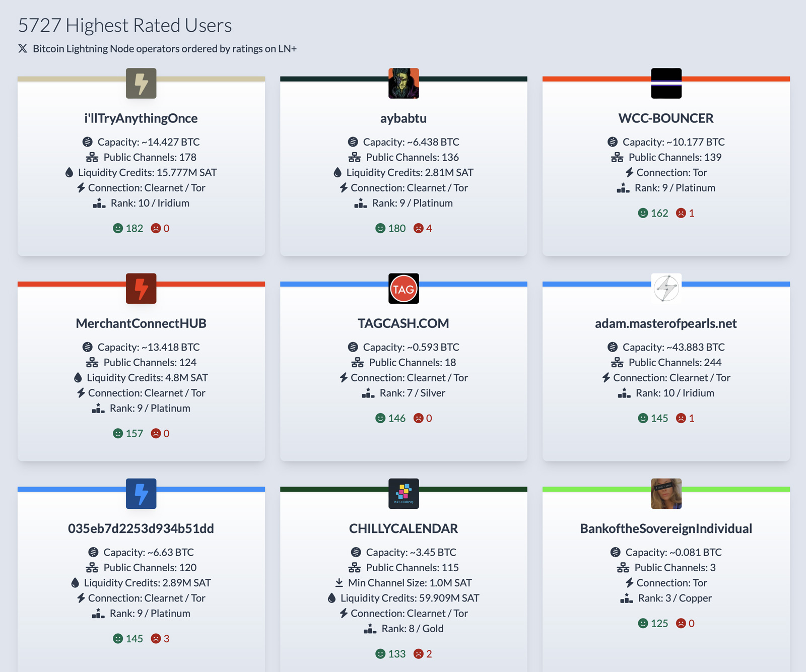This screenshot has height=672, width=806.
Task: Click the download icon beside Min Channel Size
Action: coord(339,583)
